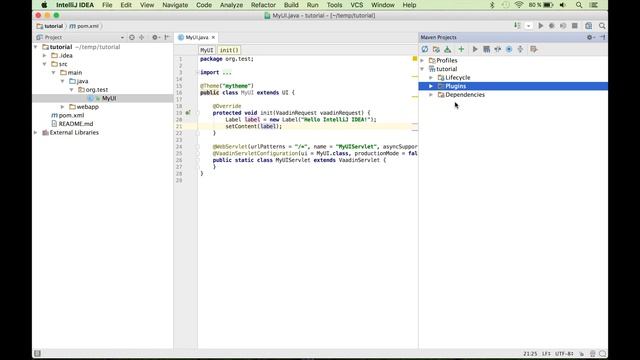Open run configuration dropdown
The height and width of the screenshot is (360, 640).
[x=529, y=26]
